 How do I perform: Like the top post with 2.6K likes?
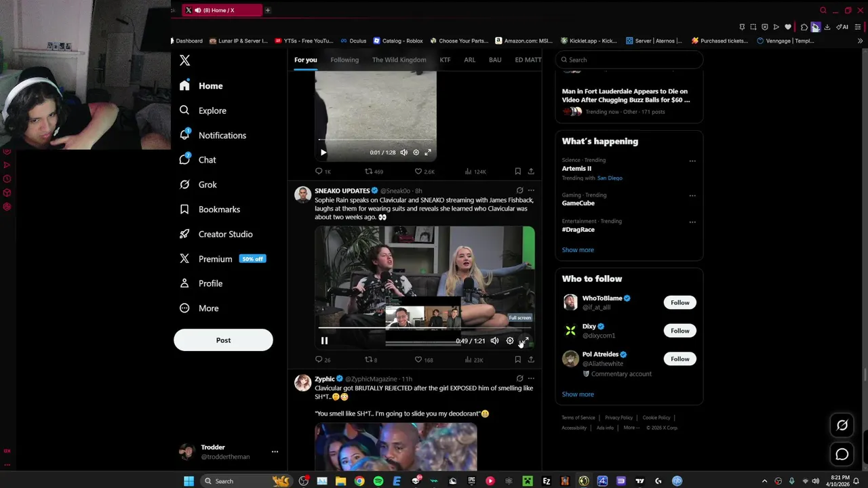[425, 171]
